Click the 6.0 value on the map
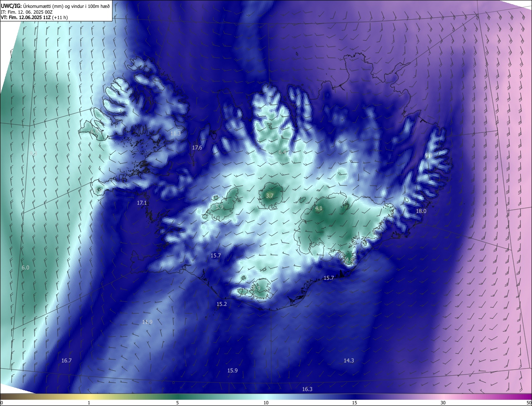Screen dimensions: 532x406 (x=25, y=268)
